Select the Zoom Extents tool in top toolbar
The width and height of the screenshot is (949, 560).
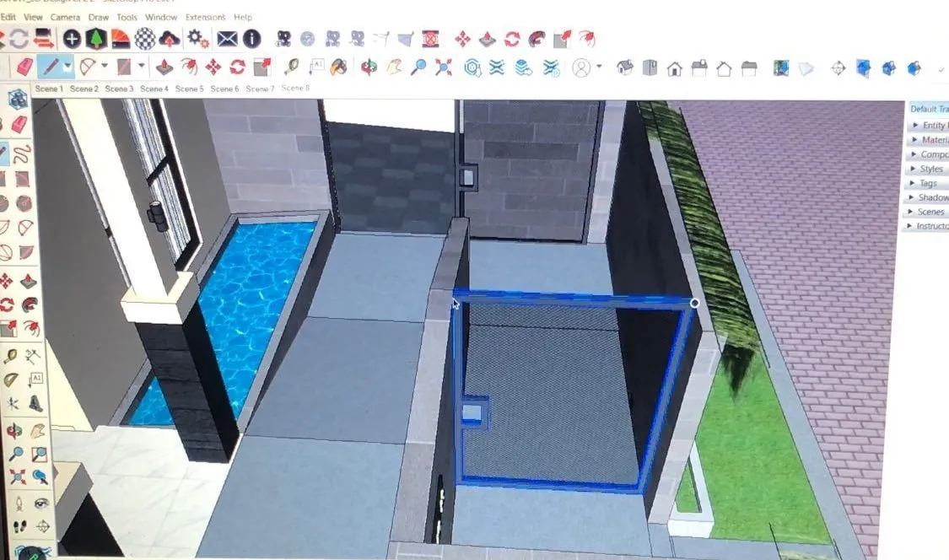[x=444, y=67]
